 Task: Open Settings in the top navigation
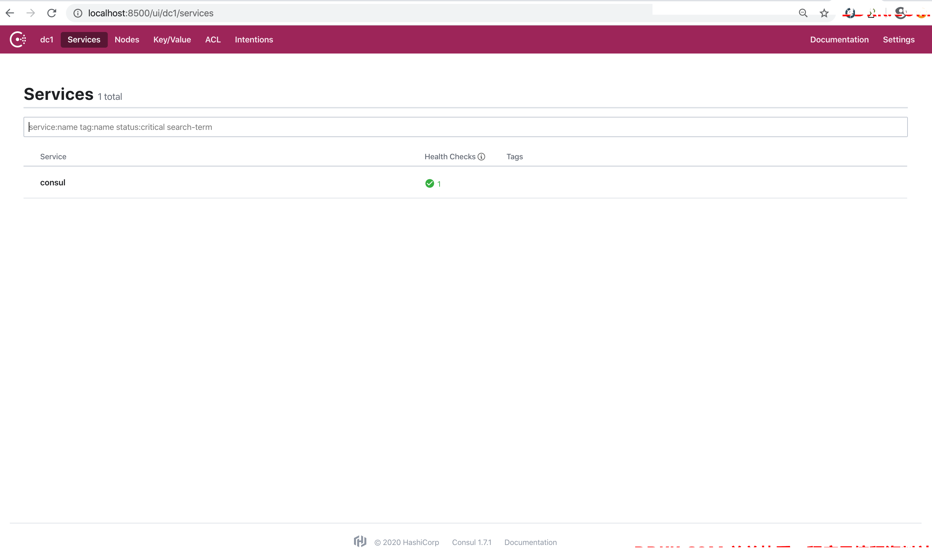pos(898,39)
